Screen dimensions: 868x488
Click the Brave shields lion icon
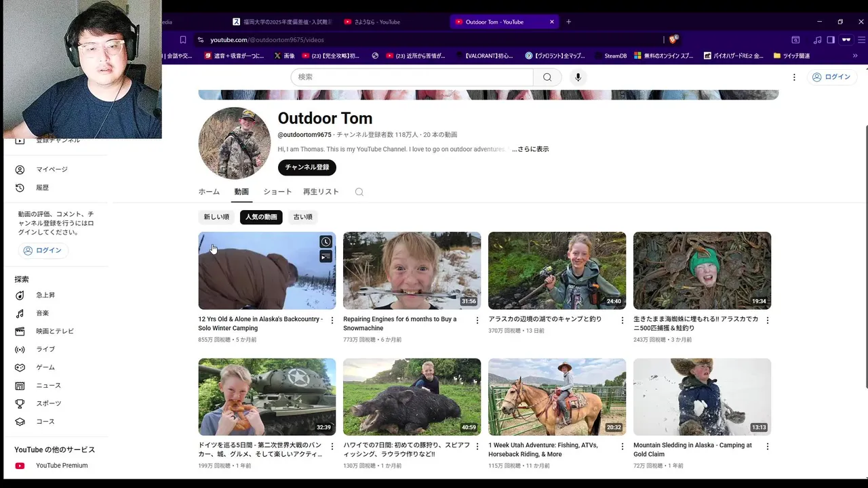(x=673, y=39)
